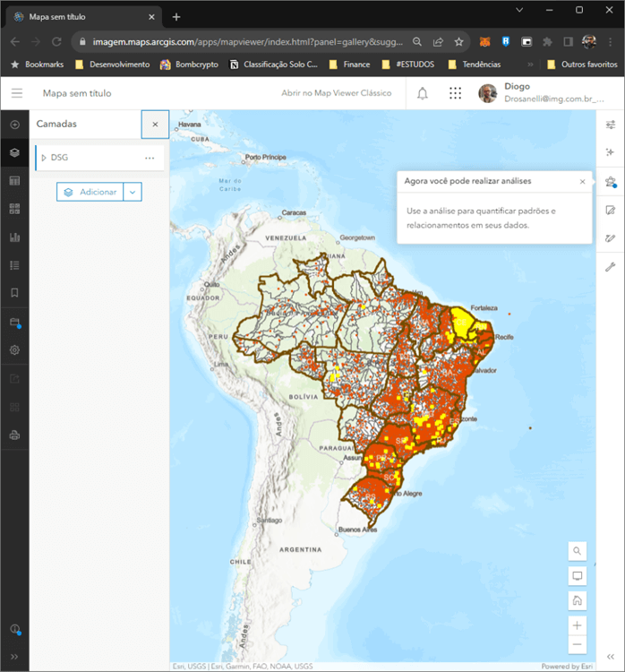Open the dropdown arrow beside Adicionar
This screenshot has width=625, height=672.
pos(133,192)
